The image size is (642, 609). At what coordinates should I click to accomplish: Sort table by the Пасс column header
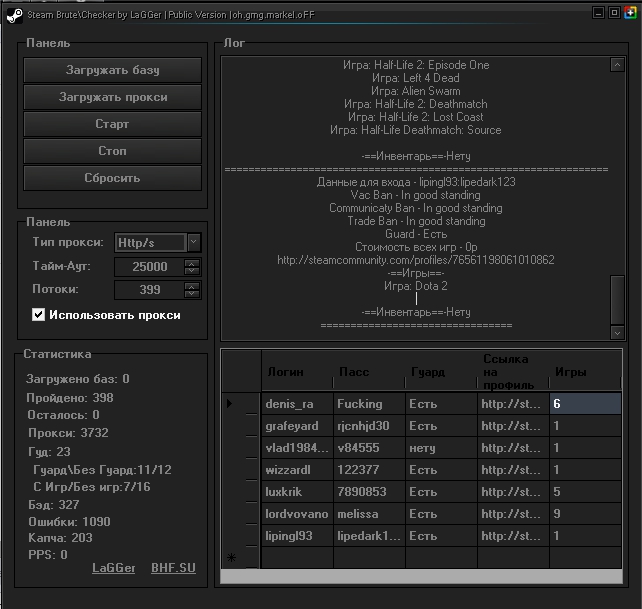(369, 372)
